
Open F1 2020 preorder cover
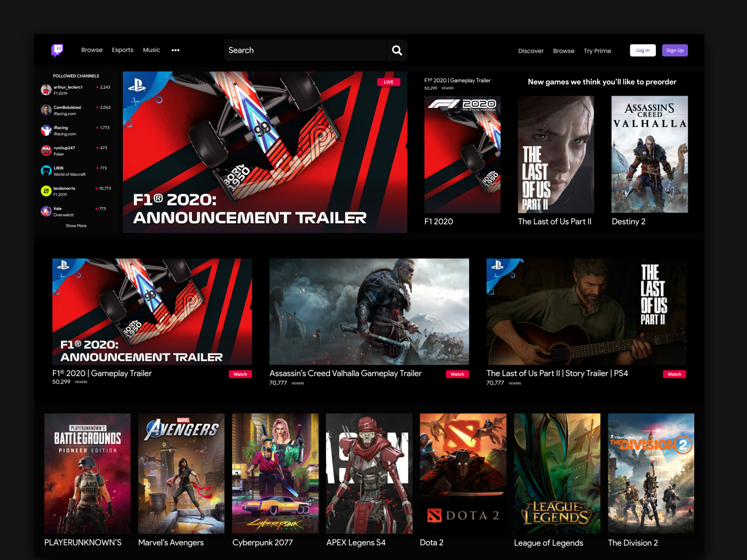click(462, 154)
